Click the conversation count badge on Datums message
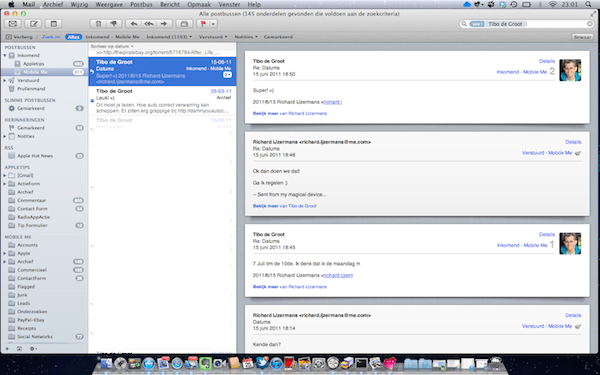The height and width of the screenshot is (375, 600). (227, 75)
